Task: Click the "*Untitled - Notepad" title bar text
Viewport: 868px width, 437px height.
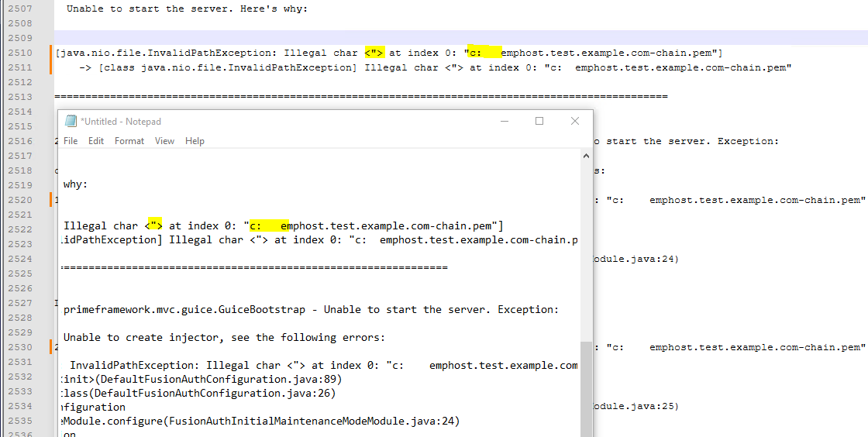Action: pyautogui.click(x=120, y=122)
